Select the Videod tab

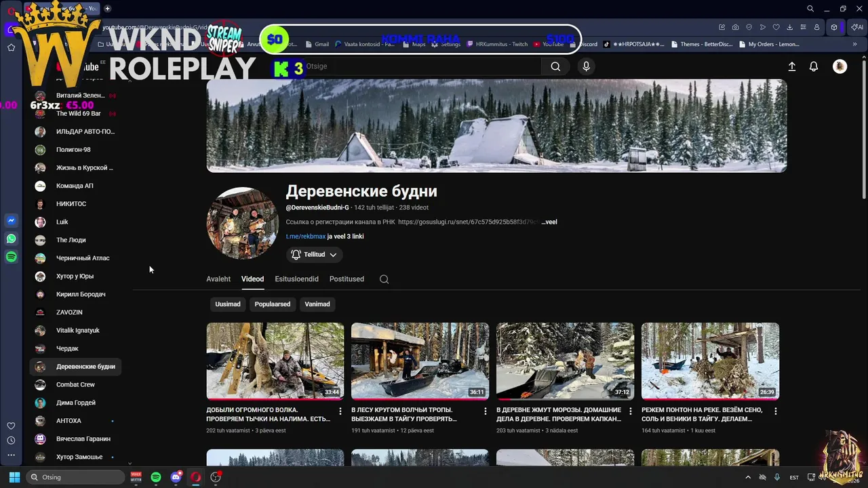click(x=252, y=279)
